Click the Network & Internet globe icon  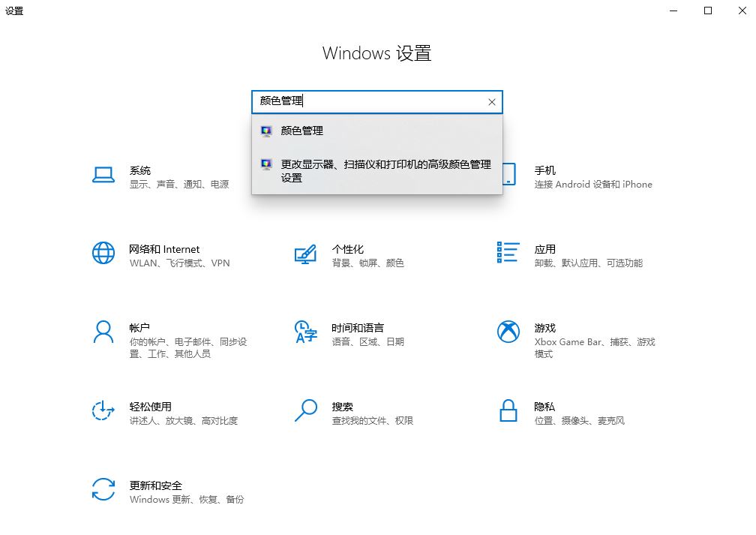[x=103, y=254]
